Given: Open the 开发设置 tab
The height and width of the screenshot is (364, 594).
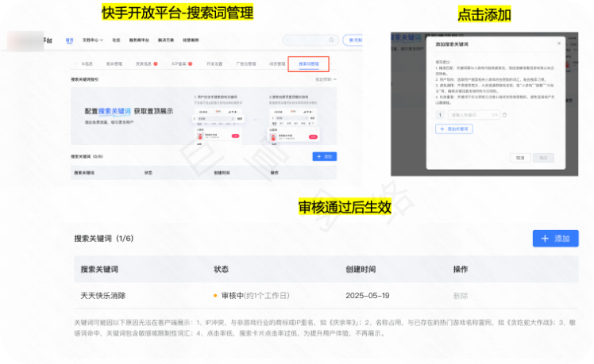Looking at the screenshot, I should [214, 64].
